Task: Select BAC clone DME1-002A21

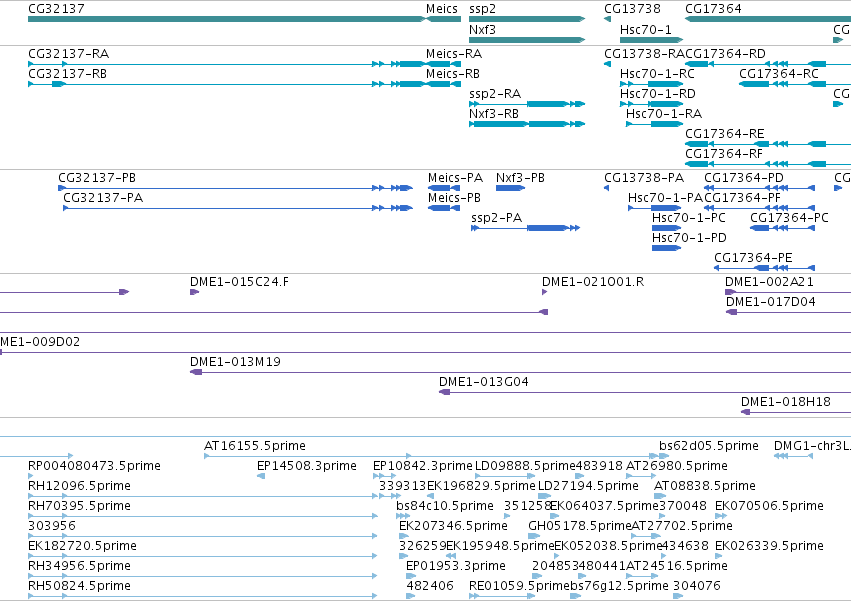Action: click(770, 282)
